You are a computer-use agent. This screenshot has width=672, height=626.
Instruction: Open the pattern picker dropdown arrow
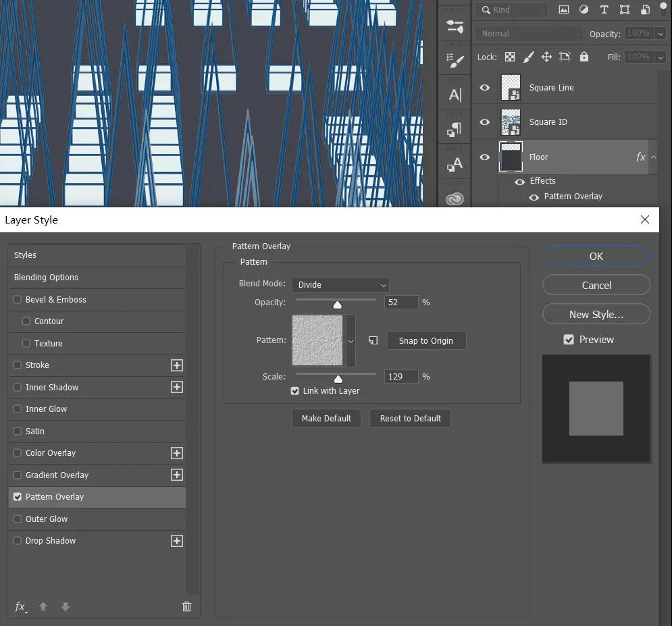(351, 341)
